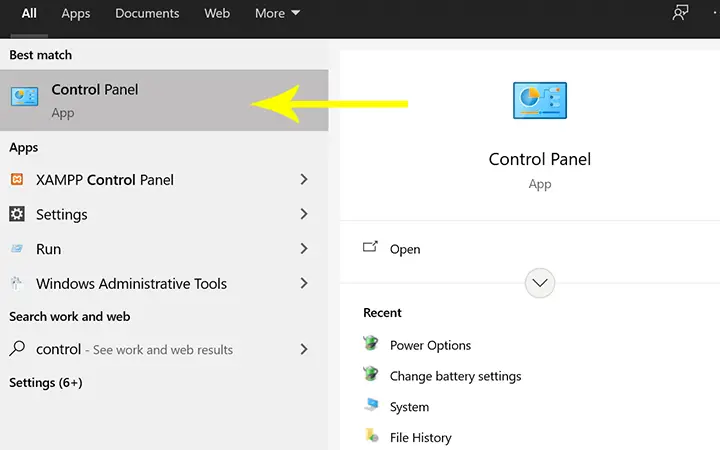The height and width of the screenshot is (450, 720).
Task: Expand the Settings result chevron
Action: pos(304,214)
